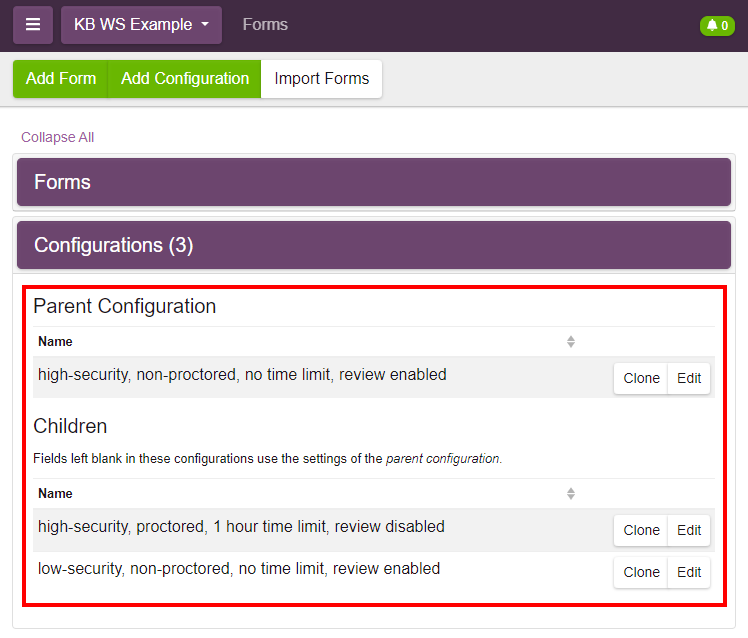Select text 'low-security, non-proctored, no time limit, review enabled'

click(x=239, y=568)
